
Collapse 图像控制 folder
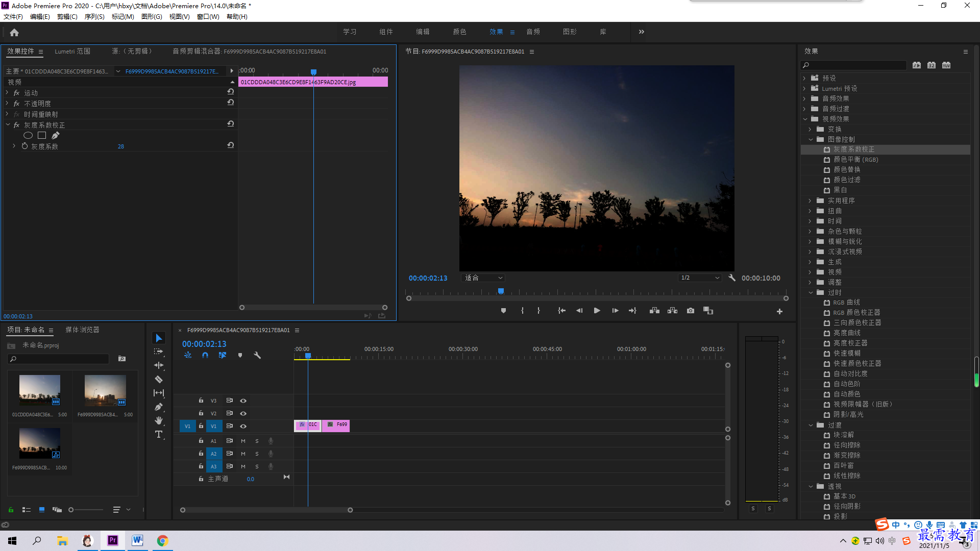pos(811,139)
